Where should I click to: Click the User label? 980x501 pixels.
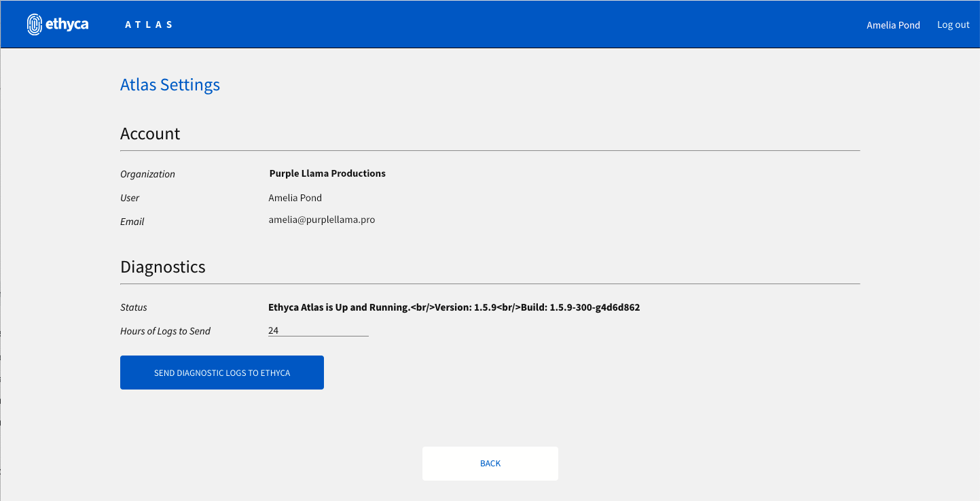[x=130, y=198]
